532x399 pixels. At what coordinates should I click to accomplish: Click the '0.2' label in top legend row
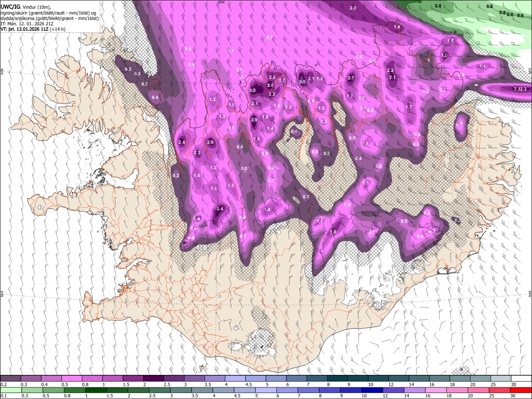coord(3,384)
